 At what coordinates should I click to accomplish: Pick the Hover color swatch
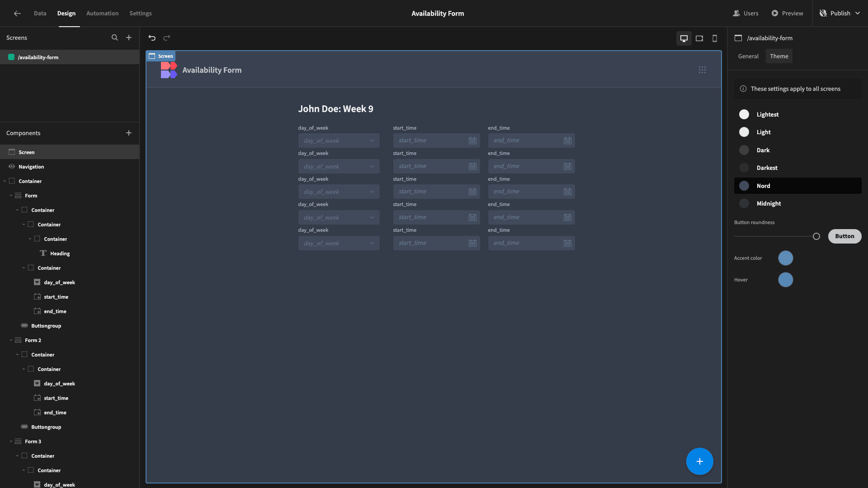click(785, 280)
